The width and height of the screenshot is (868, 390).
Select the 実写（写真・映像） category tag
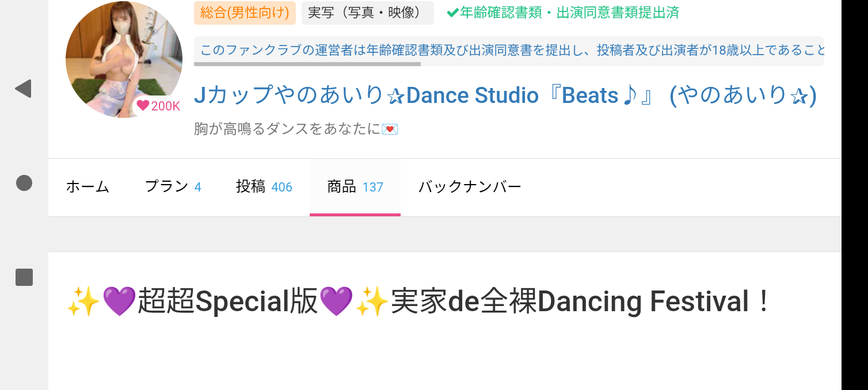point(367,13)
